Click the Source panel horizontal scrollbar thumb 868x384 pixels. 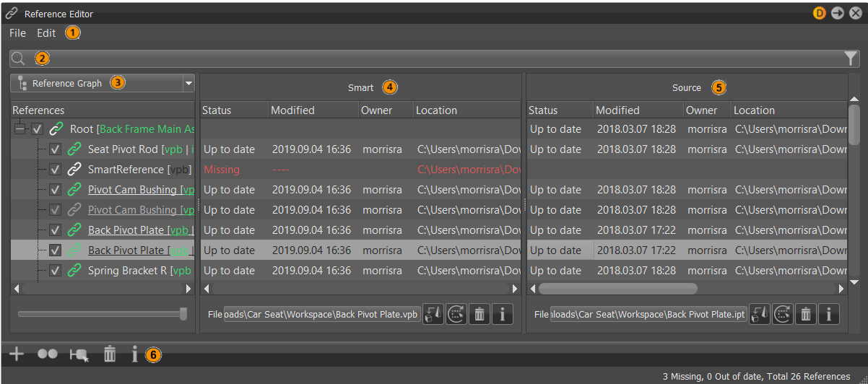(x=617, y=288)
